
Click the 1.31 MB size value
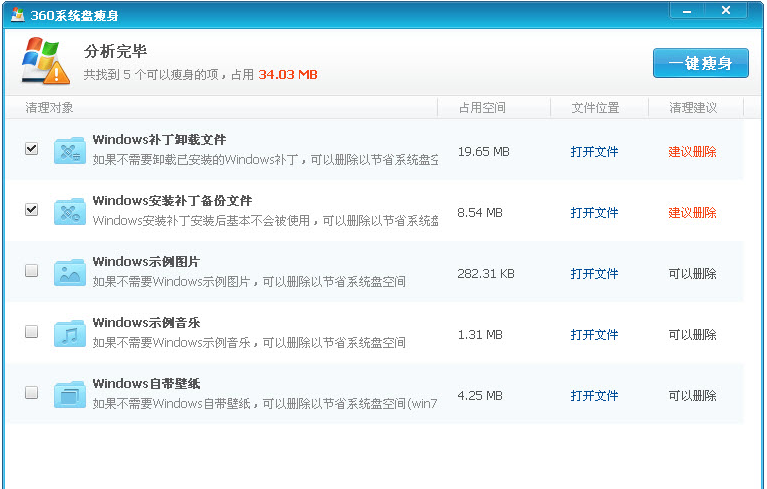pyautogui.click(x=480, y=334)
